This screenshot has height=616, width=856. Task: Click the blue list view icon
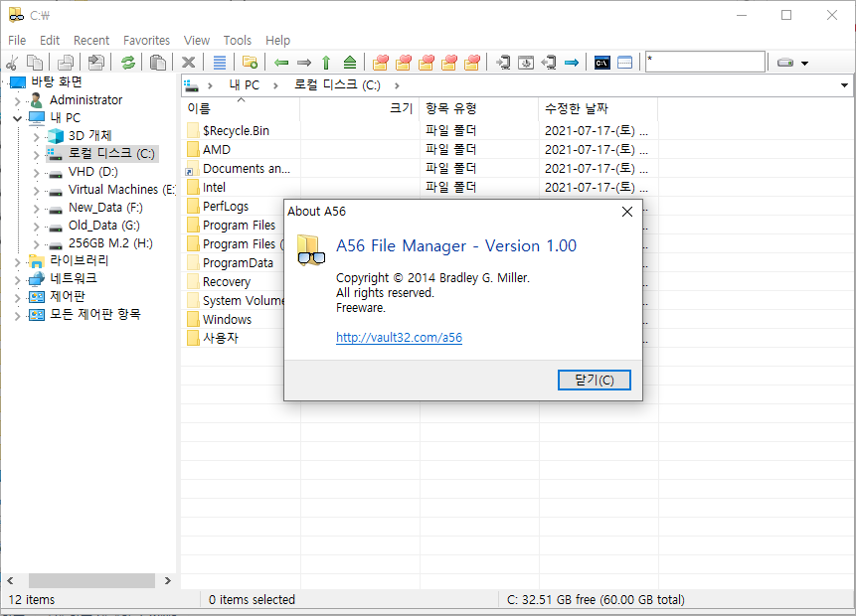tap(220, 63)
